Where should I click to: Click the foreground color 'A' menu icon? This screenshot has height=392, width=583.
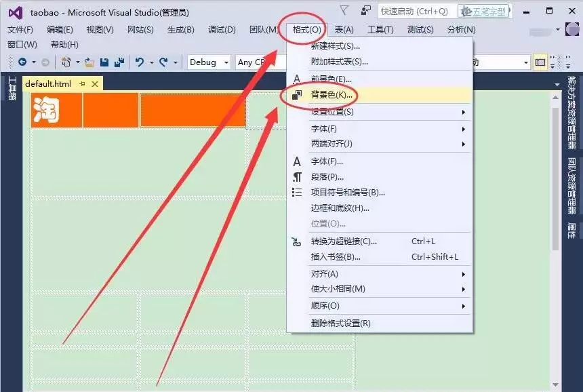click(296, 79)
